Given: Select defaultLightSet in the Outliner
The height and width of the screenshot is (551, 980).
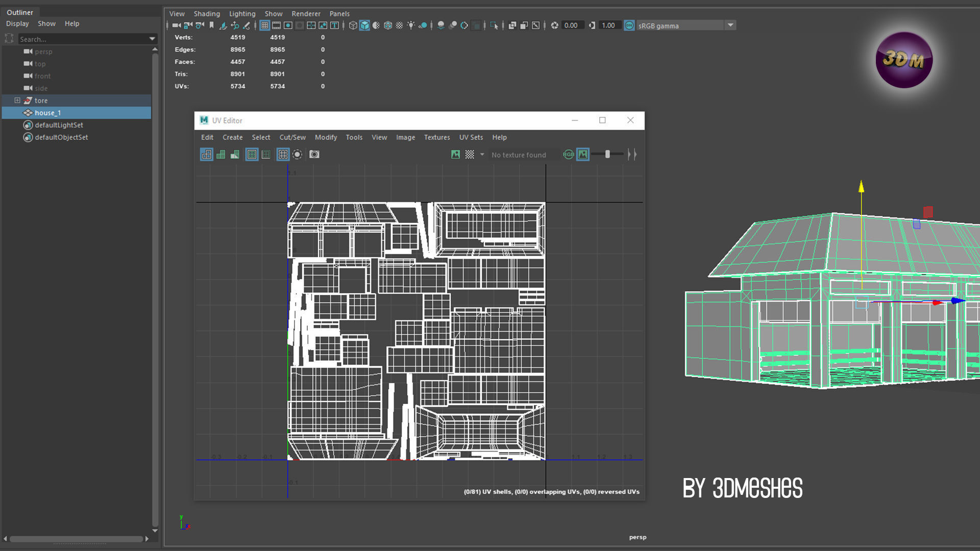Looking at the screenshot, I should [x=59, y=125].
